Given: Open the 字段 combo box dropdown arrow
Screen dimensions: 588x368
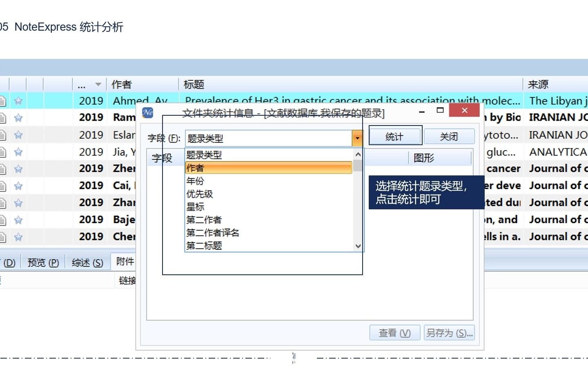Looking at the screenshot, I should coord(357,138).
